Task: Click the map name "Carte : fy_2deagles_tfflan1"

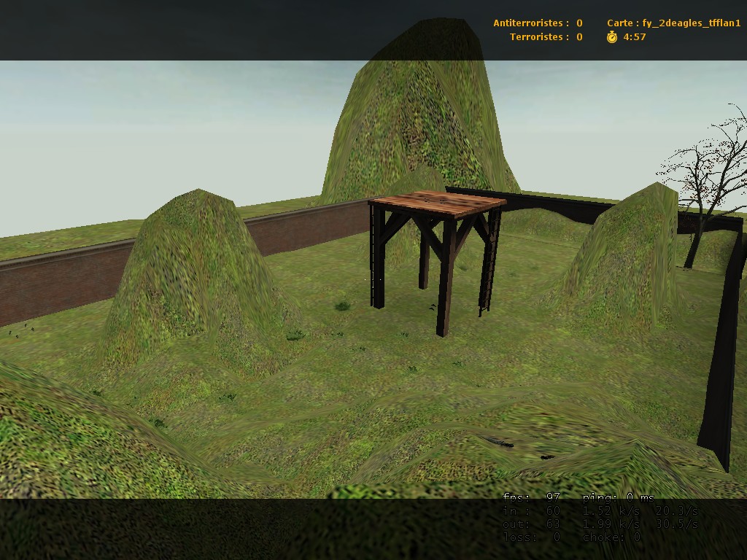Action: click(x=673, y=23)
